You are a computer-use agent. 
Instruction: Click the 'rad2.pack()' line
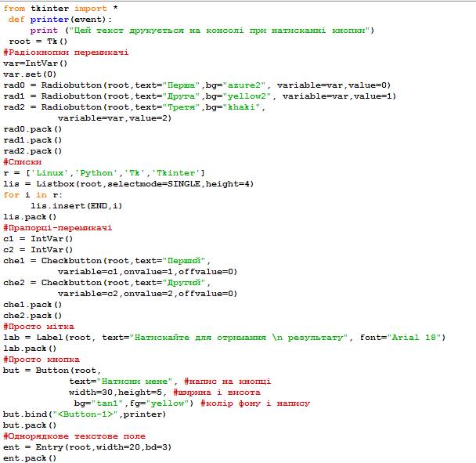pos(32,151)
